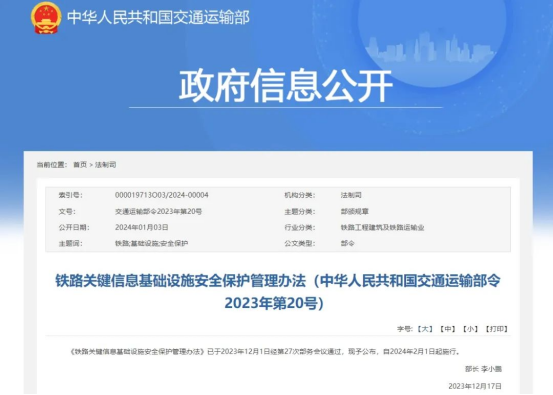Viewport: 553px width, 395px height.
Task: Go to 首页 in breadcrumb
Action: 80,165
